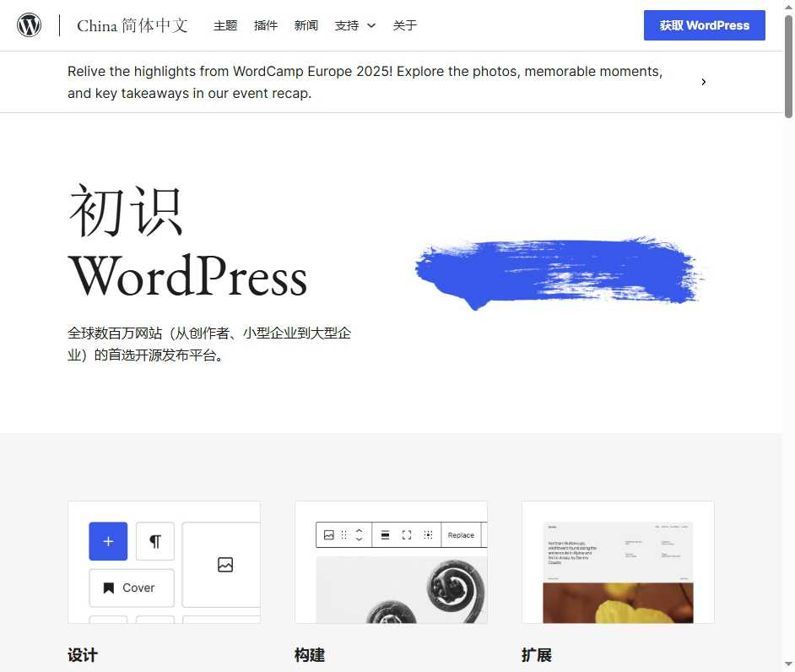Click the image block placeholder icon
The height and width of the screenshot is (672, 795).
(x=224, y=566)
